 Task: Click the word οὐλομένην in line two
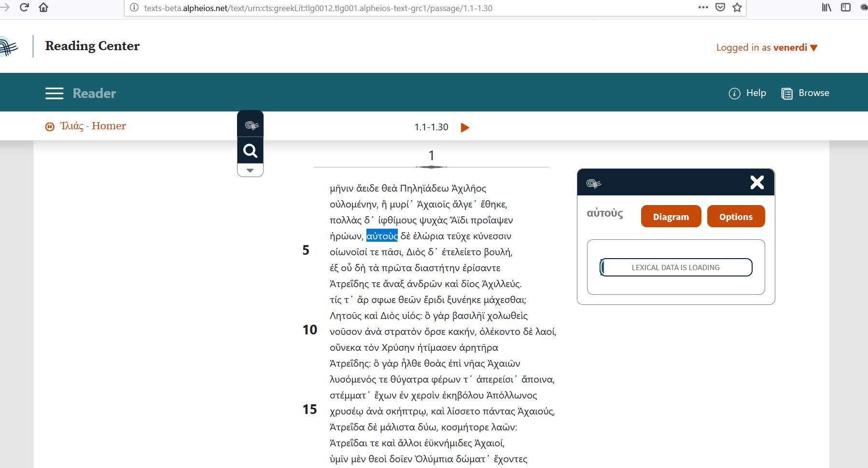point(353,204)
